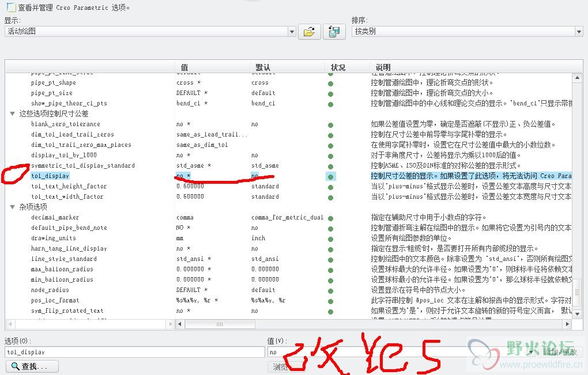Click the status dot for node_radius
This screenshot has height=375, width=588.
(x=330, y=290)
